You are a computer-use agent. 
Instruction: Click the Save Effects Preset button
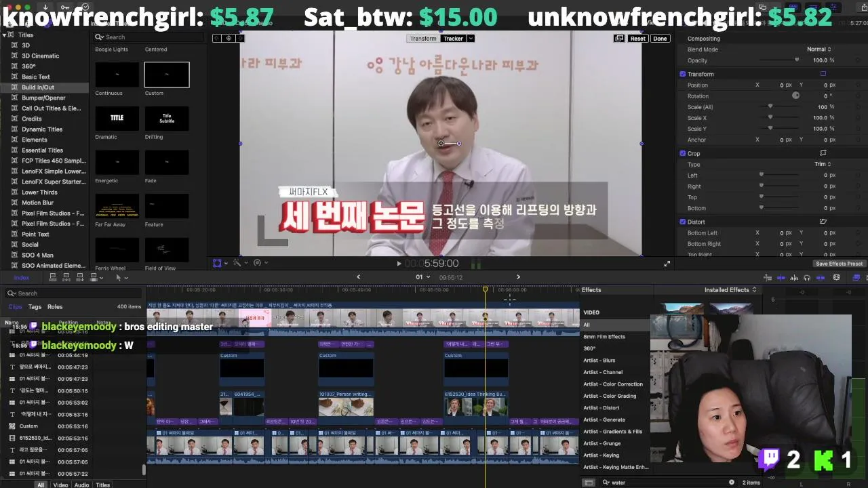tap(839, 264)
